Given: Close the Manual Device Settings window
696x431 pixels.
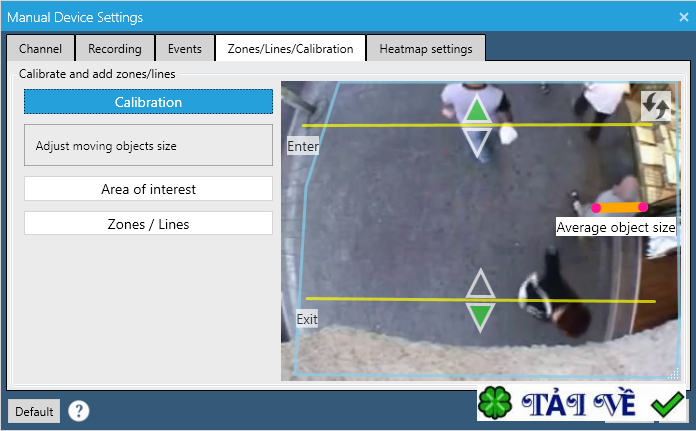Looking at the screenshot, I should (684, 17).
